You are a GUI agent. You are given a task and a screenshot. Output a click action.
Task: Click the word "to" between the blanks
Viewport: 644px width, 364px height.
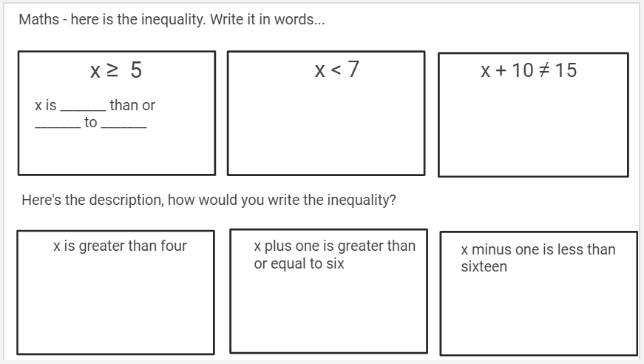click(x=91, y=124)
